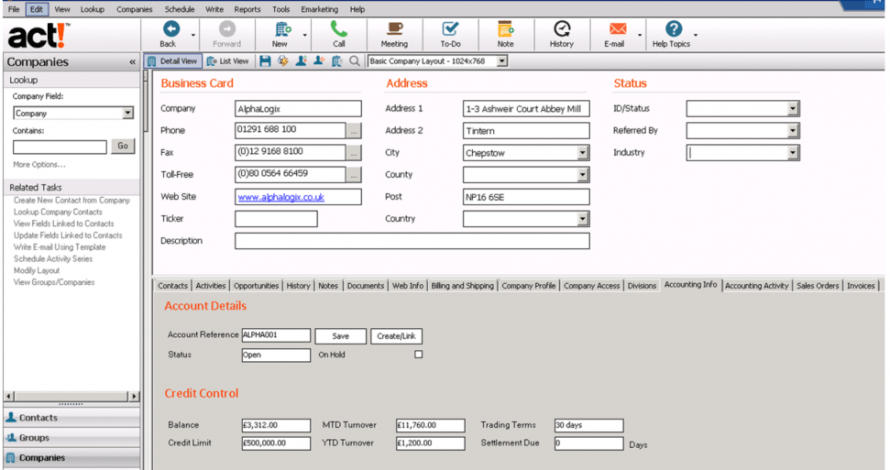
Task: Switch to Detail View
Action: click(x=173, y=61)
